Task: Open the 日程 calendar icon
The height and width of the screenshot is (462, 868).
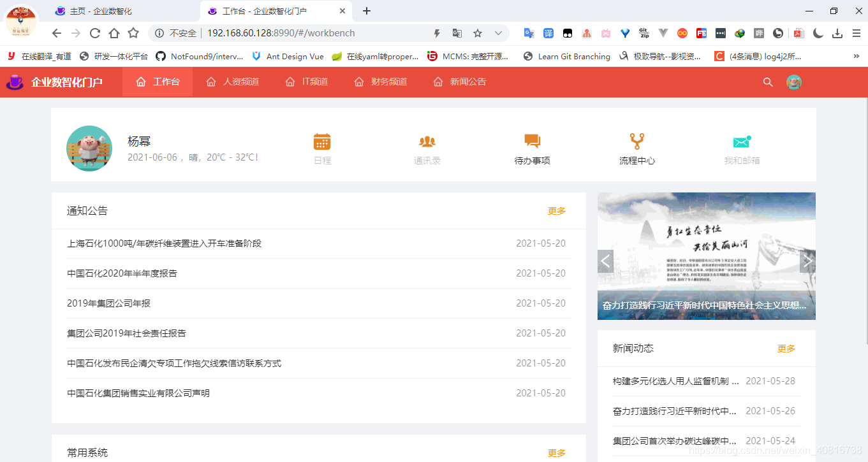Action: pyautogui.click(x=321, y=141)
